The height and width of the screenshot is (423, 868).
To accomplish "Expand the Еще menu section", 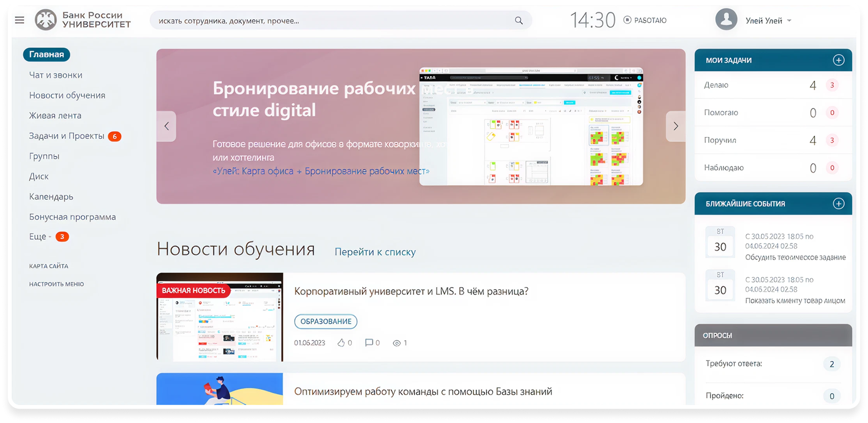I will coord(40,237).
